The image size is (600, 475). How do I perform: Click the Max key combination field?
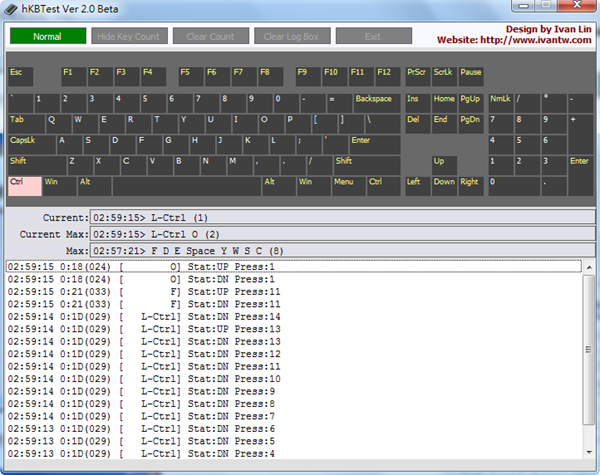pos(342,251)
